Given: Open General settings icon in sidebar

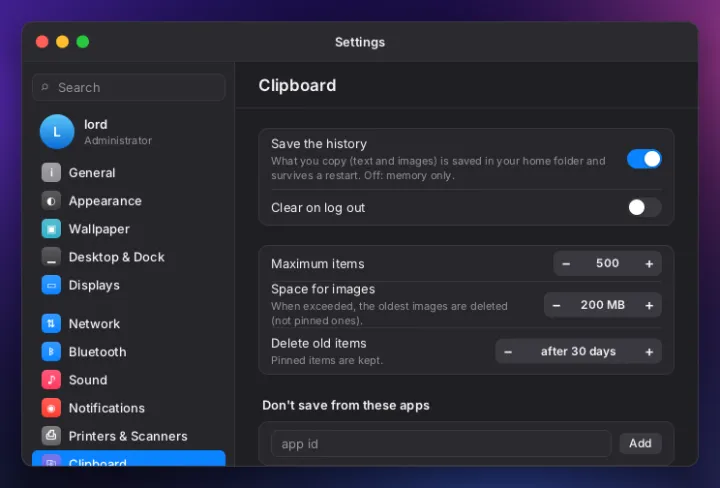Looking at the screenshot, I should pos(51,173).
